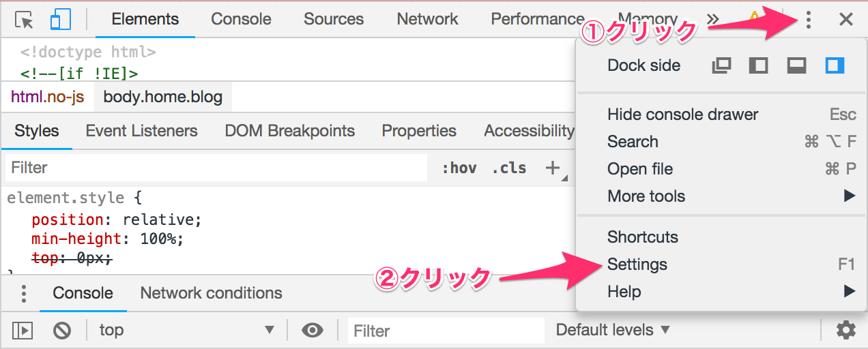This screenshot has width=868, height=349.
Task: Open the three-dot DevTools menu
Action: pyautogui.click(x=809, y=20)
